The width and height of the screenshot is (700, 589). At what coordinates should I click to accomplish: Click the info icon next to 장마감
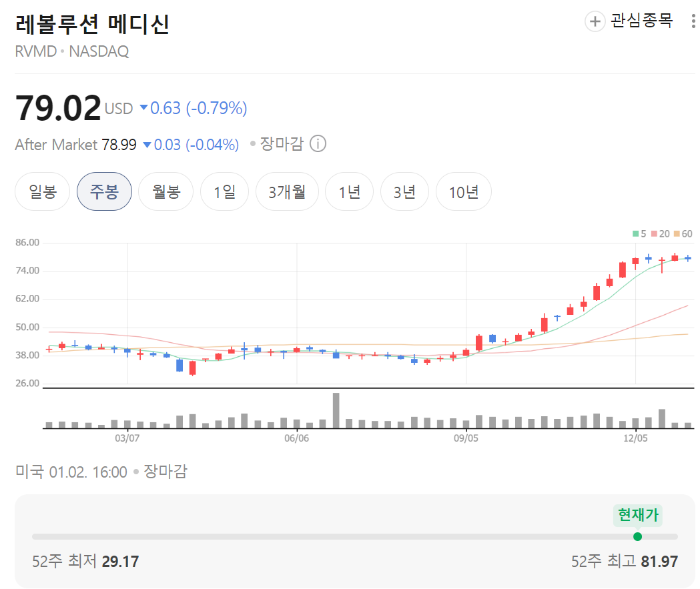[x=318, y=144]
